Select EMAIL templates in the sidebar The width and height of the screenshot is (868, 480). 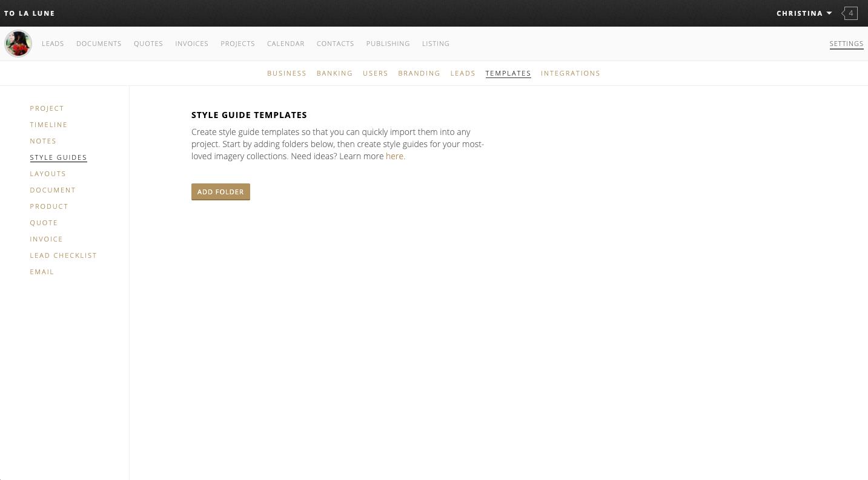pos(42,271)
